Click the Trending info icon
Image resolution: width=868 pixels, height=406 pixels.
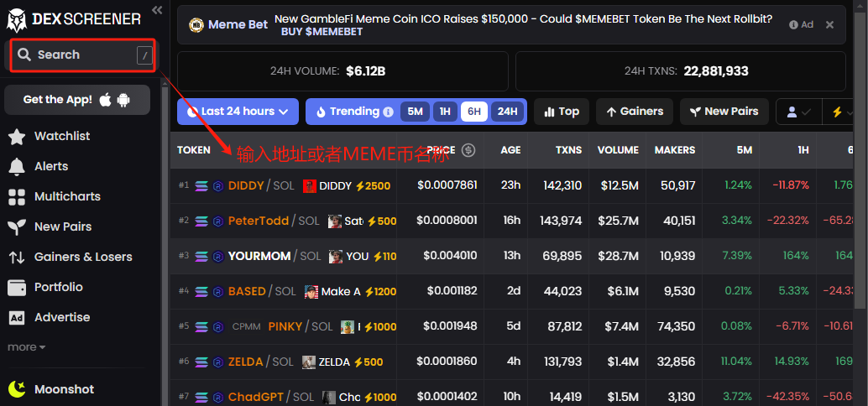point(388,112)
